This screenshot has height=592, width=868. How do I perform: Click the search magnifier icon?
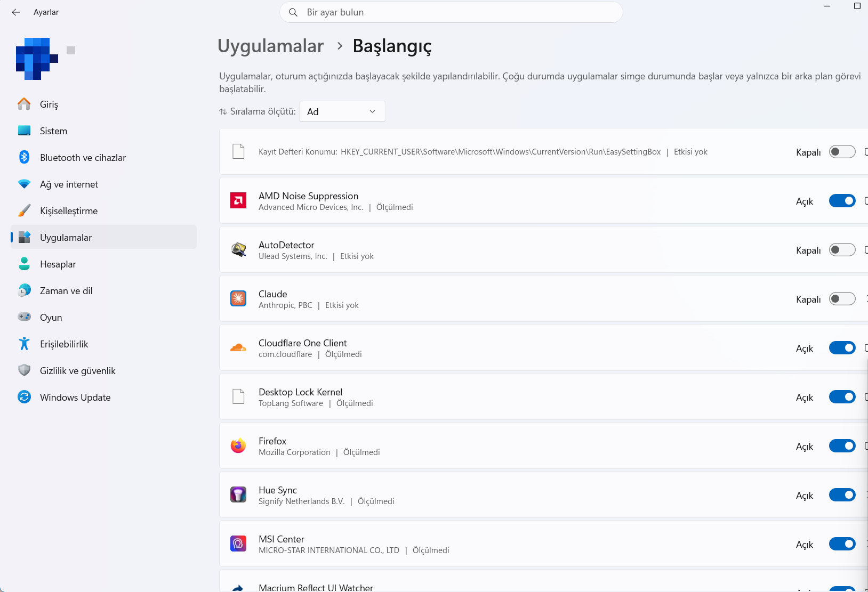(293, 12)
